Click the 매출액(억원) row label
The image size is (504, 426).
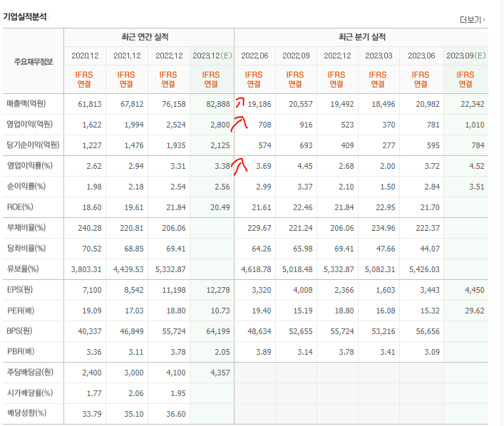26,103
